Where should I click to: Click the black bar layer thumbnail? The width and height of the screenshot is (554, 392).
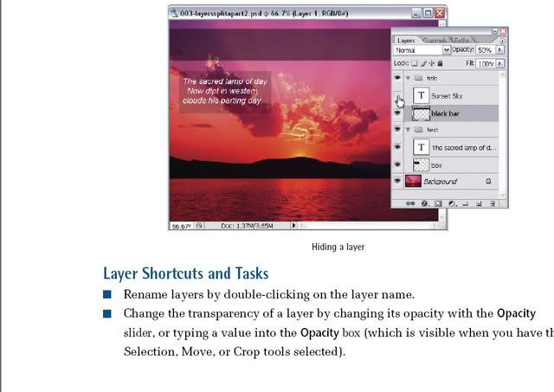pos(422,113)
